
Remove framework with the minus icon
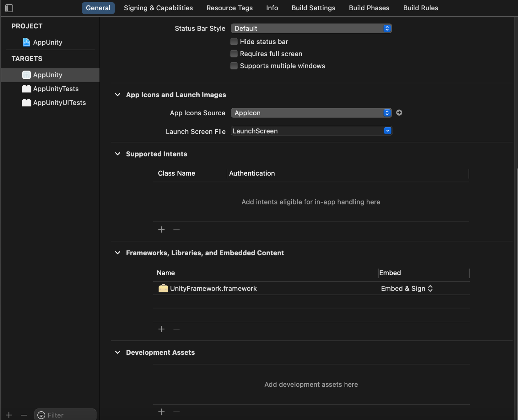176,329
